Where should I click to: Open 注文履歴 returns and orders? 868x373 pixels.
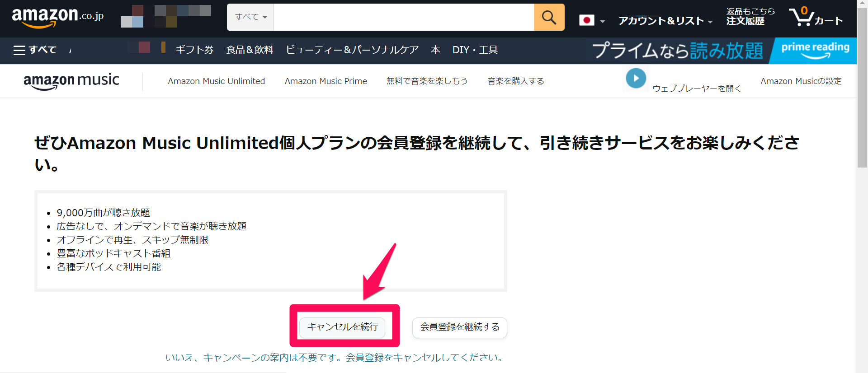pos(750,17)
